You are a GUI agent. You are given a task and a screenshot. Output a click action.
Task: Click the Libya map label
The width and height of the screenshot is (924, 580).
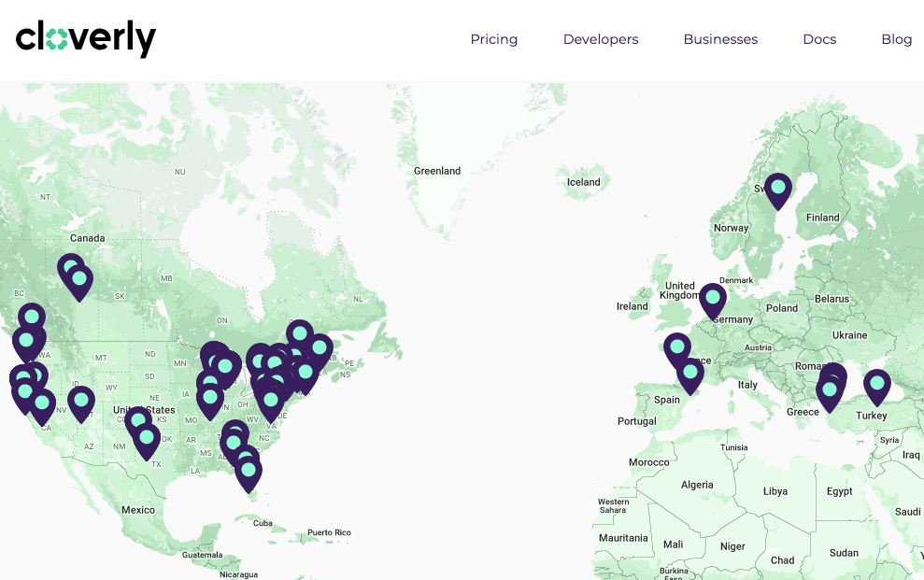coord(775,491)
